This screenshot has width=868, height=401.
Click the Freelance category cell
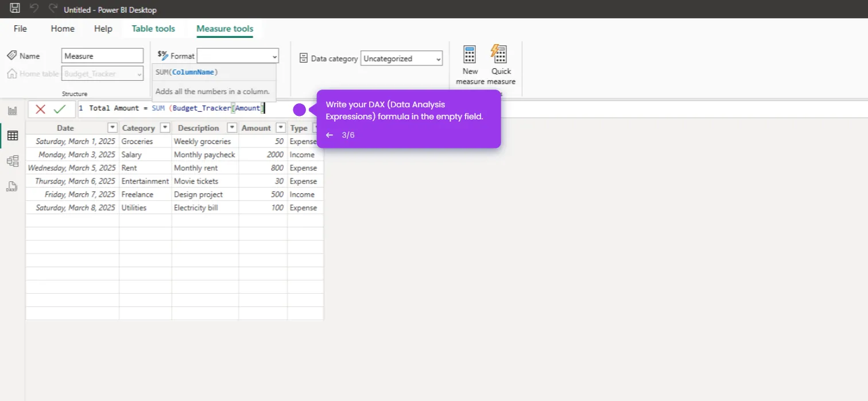(145, 194)
